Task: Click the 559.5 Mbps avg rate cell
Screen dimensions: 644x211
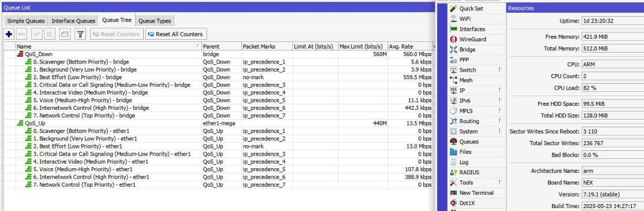Action: pyautogui.click(x=410, y=77)
